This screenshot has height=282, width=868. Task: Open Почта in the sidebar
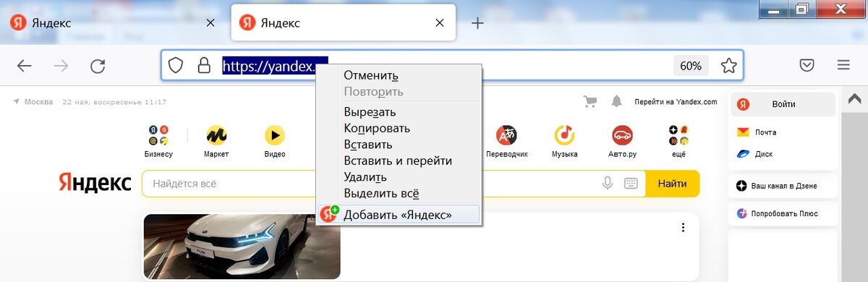click(757, 132)
